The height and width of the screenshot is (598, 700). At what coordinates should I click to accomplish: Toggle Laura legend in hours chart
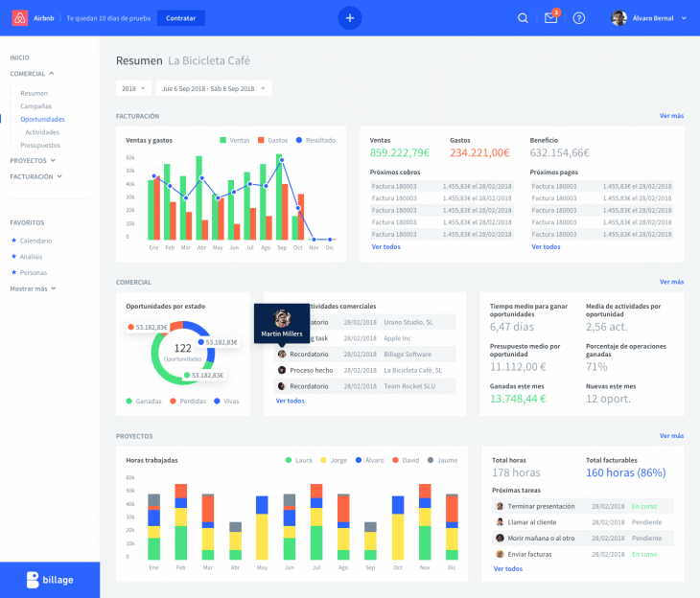pyautogui.click(x=298, y=460)
